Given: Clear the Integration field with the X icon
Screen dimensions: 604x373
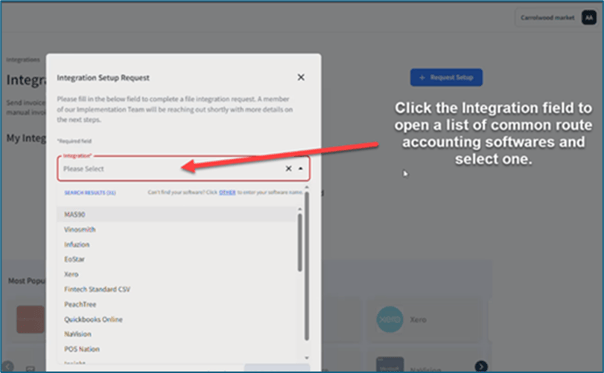Looking at the screenshot, I should click(288, 168).
